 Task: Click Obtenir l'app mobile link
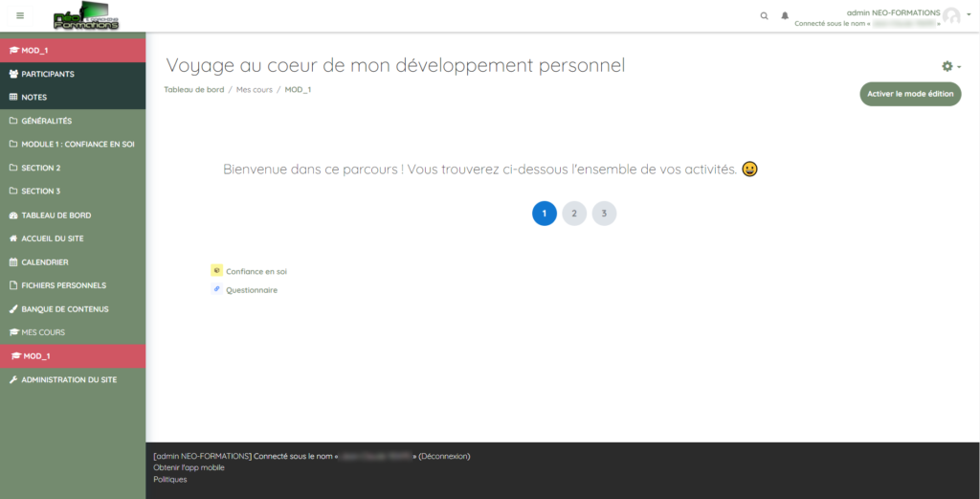coord(189,467)
